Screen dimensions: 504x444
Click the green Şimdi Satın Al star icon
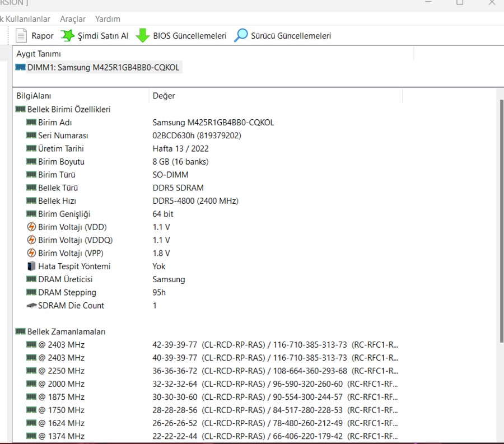[x=67, y=36]
